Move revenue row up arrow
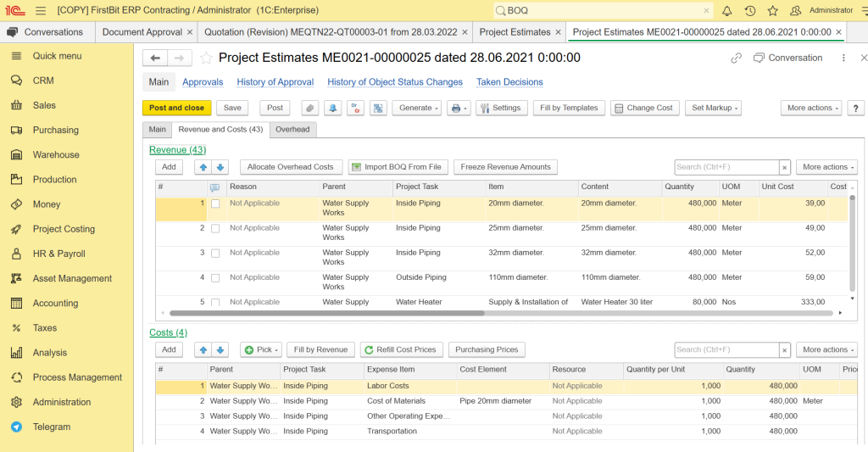Image resolution: width=868 pixels, height=452 pixels. pos(203,167)
